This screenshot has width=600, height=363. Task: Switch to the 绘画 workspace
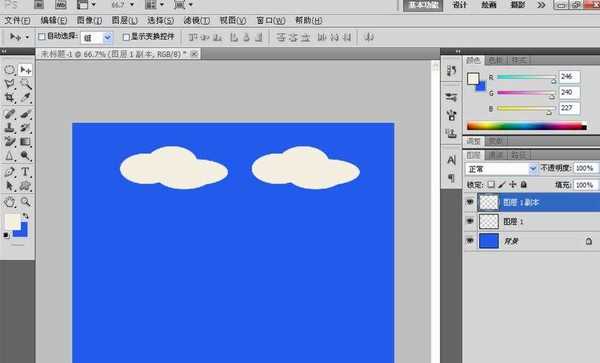[x=489, y=5]
